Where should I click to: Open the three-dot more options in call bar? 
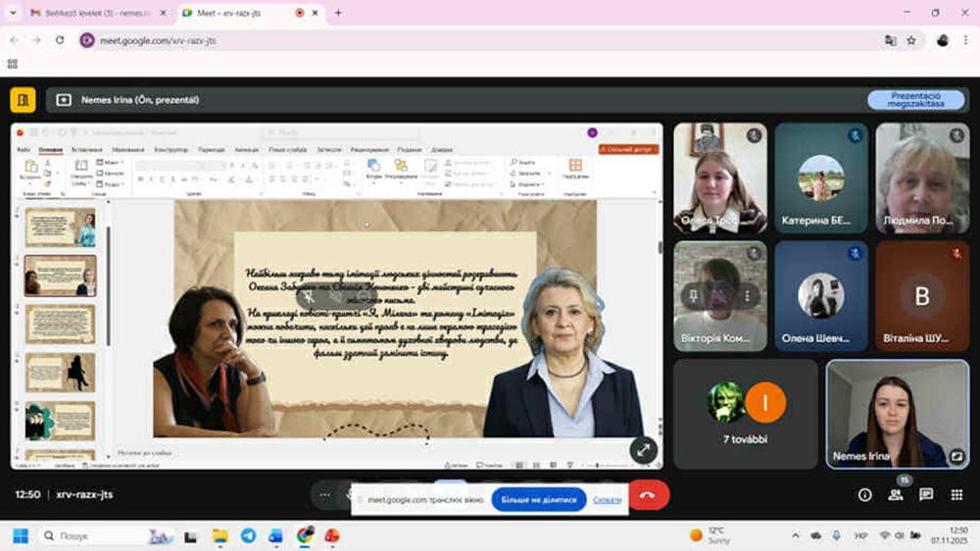click(324, 495)
